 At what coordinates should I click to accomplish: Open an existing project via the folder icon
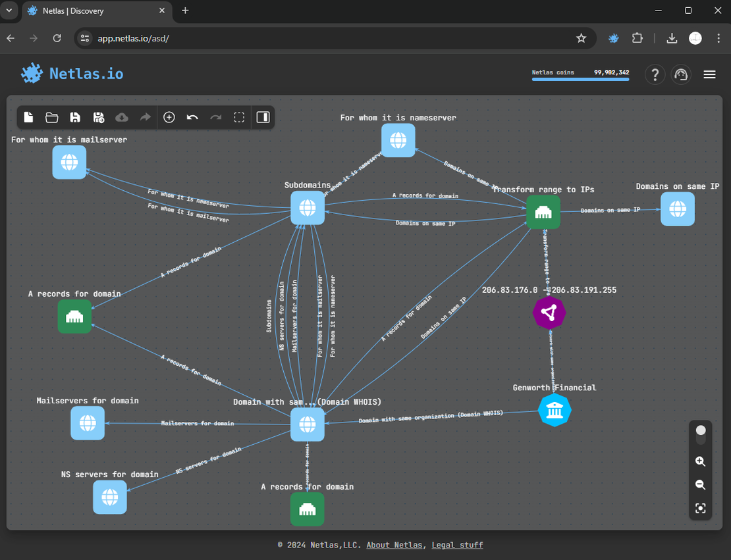[x=52, y=117]
